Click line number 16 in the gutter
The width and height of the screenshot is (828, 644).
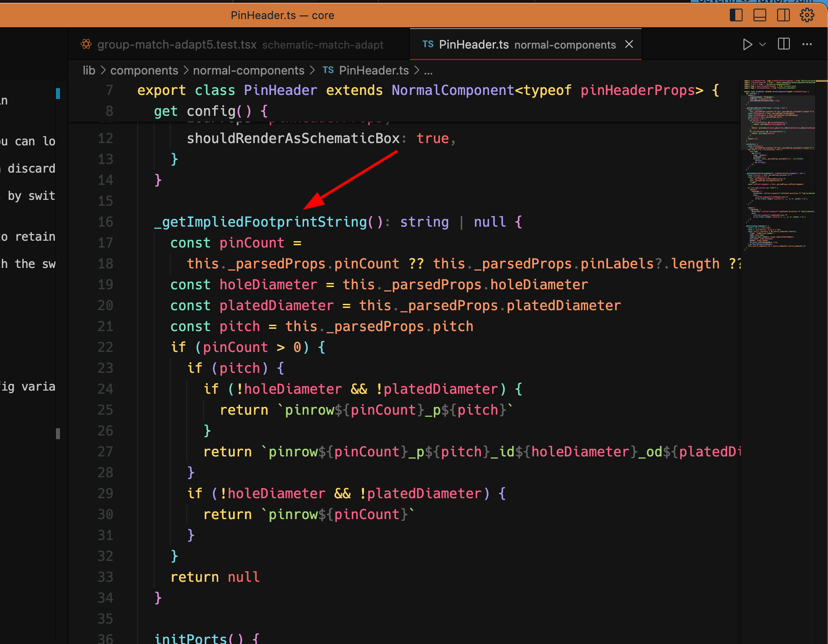pos(105,222)
